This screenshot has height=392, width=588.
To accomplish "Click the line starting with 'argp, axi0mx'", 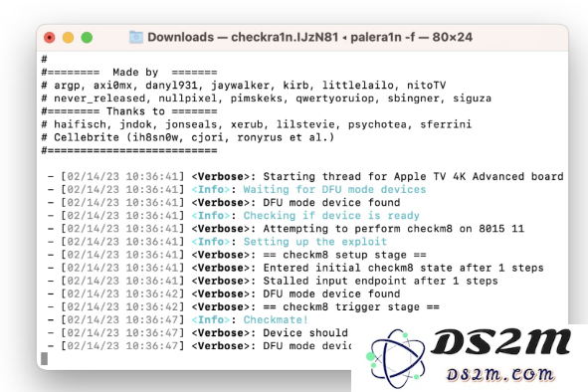I will point(244,86).
